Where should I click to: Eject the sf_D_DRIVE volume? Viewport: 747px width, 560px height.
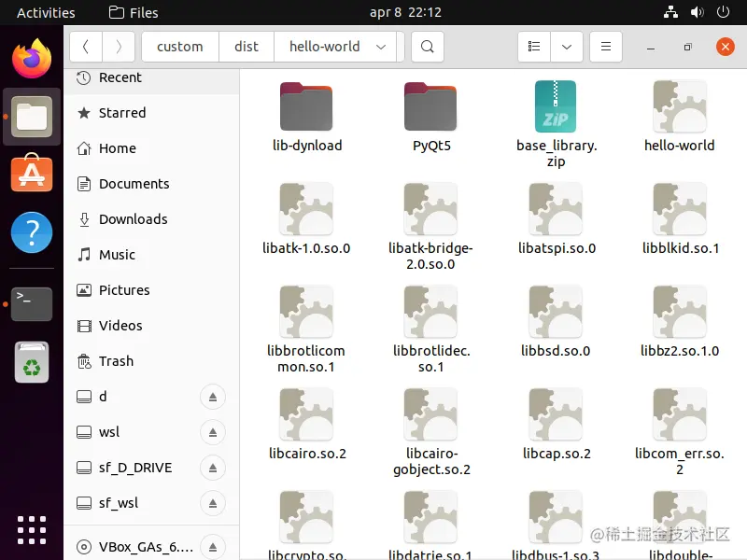click(x=212, y=468)
